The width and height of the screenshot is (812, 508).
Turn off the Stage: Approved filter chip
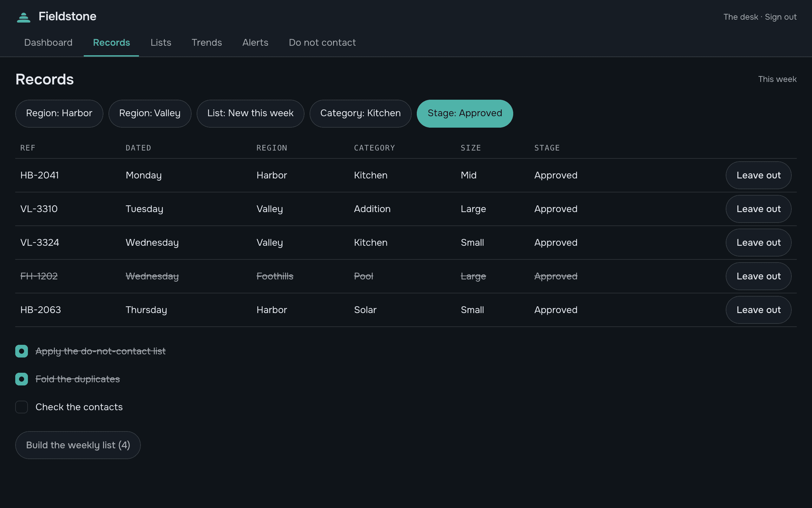465,114
